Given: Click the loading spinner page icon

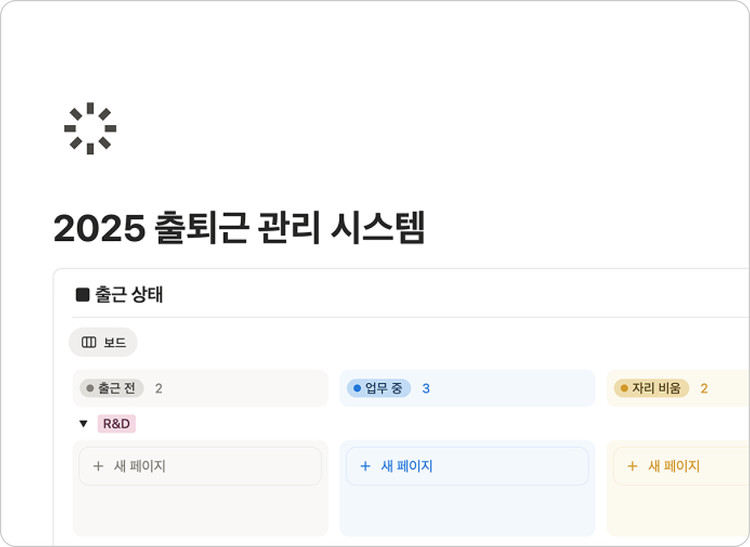Looking at the screenshot, I should (x=90, y=128).
